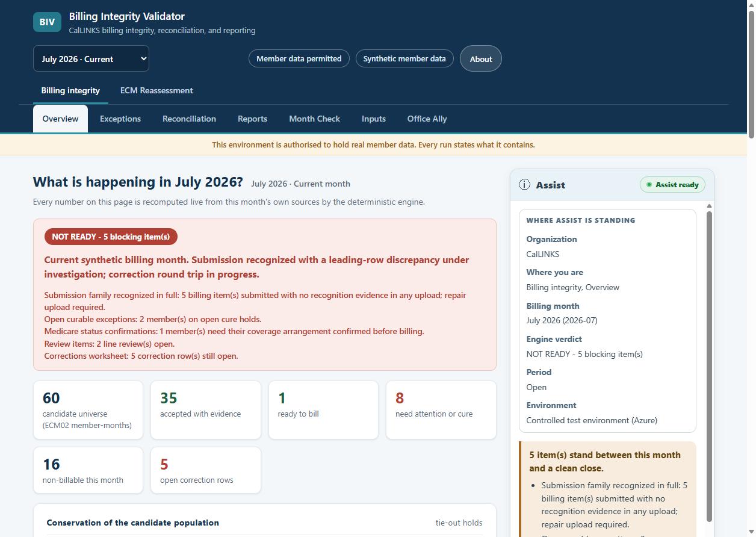Open the billing month dropdown
756x537 pixels.
click(91, 58)
